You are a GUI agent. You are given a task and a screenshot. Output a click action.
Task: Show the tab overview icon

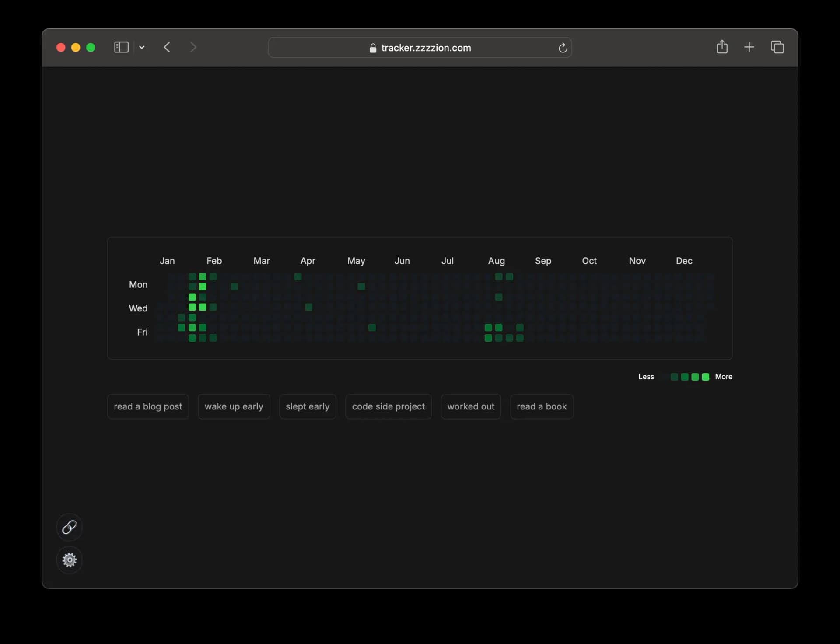(777, 47)
